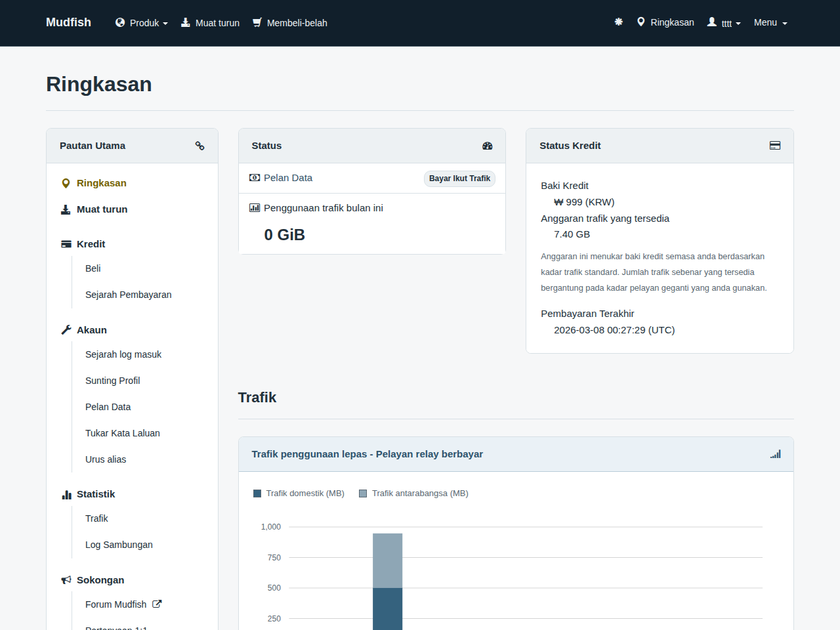840x630 pixels.
Task: Open Membeli-belah in top navbar
Action: [x=290, y=23]
